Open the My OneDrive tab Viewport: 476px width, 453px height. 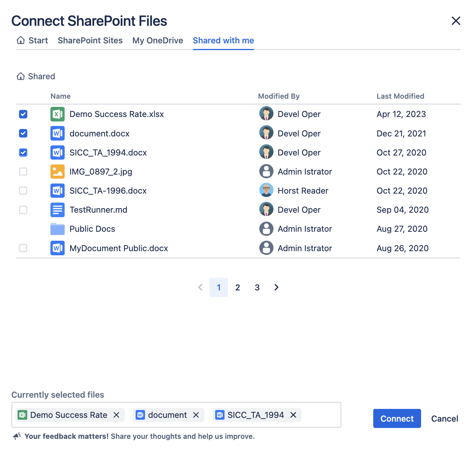click(x=158, y=40)
